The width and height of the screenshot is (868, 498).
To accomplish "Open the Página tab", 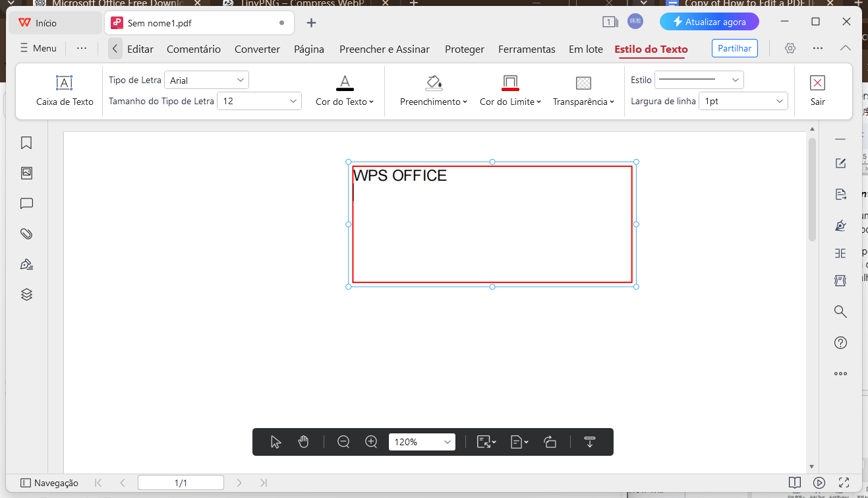I will [309, 49].
